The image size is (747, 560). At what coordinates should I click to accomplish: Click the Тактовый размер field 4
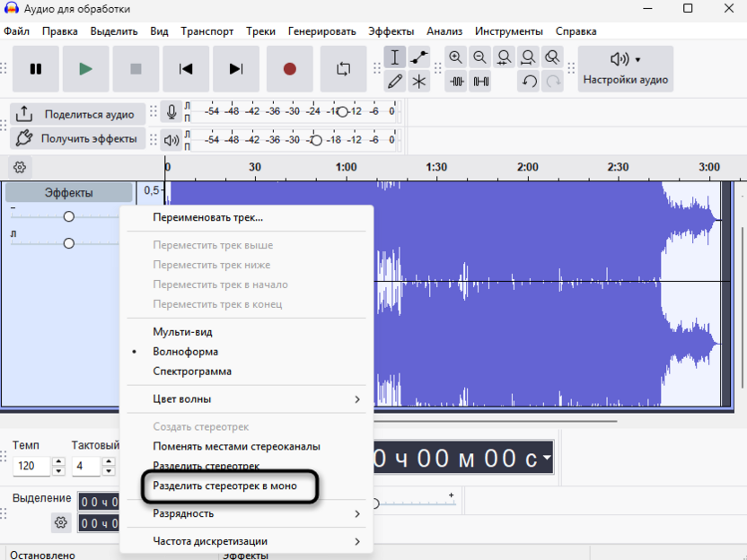tap(86, 466)
